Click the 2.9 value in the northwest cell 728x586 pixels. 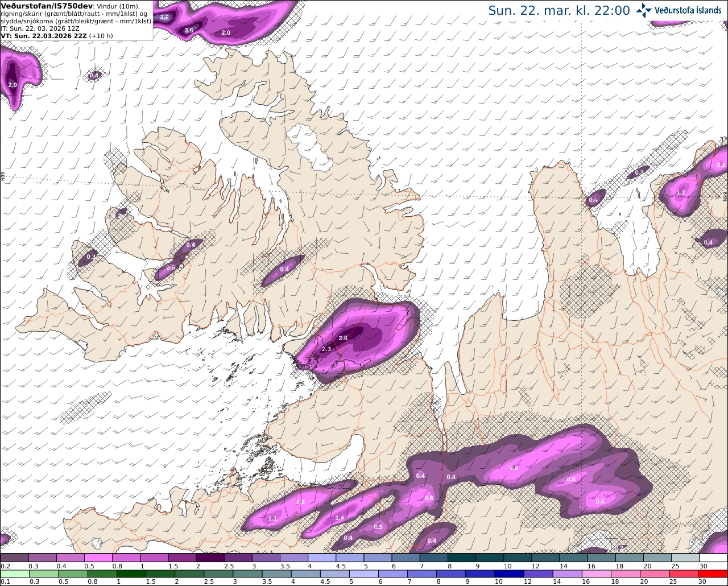tap(13, 85)
